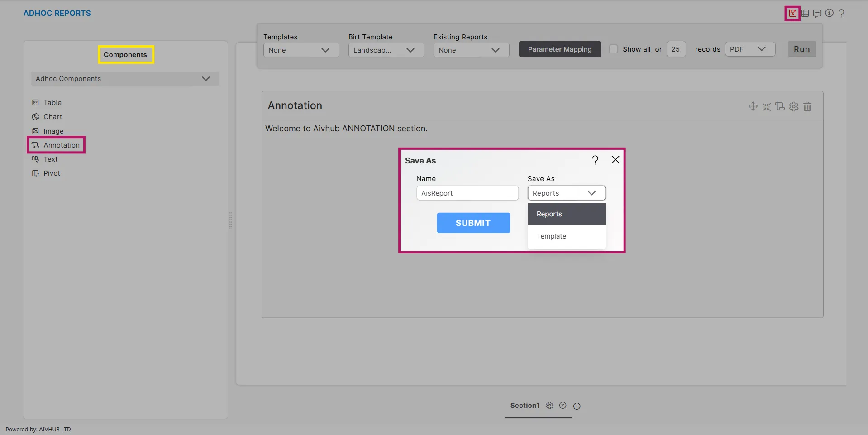Viewport: 868px width, 435px height.
Task: Delete the Annotation panel with trash icon
Action: (x=807, y=106)
